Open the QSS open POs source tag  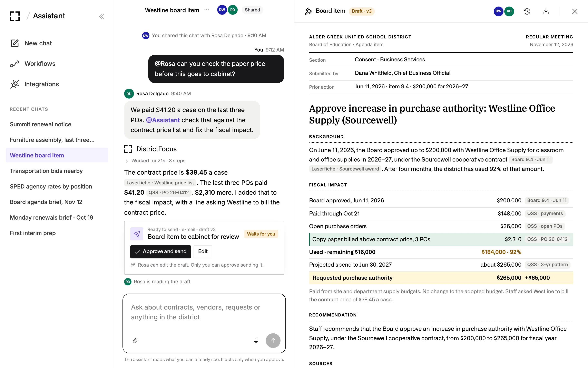[545, 226]
